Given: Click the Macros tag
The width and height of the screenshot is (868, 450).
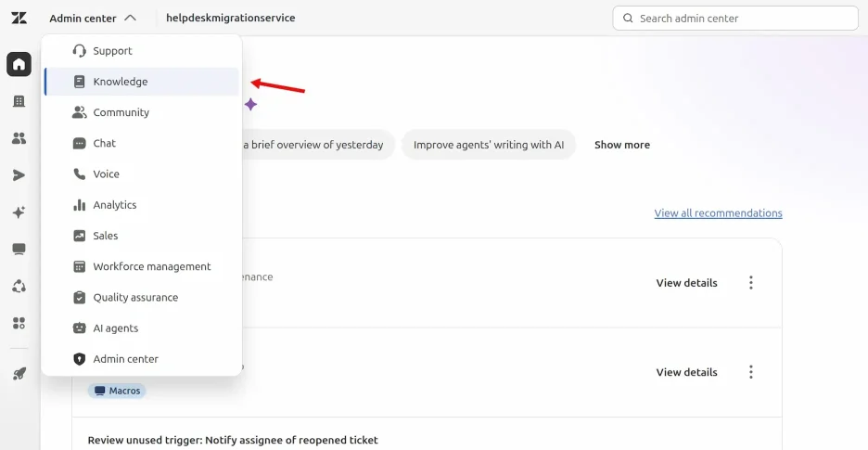Looking at the screenshot, I should pos(117,391).
